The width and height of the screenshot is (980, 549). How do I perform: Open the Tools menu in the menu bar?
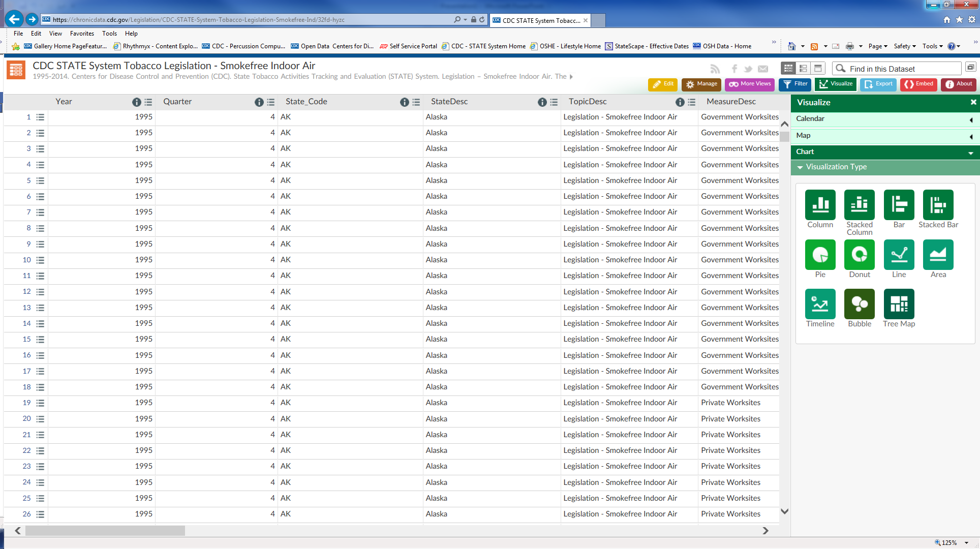pyautogui.click(x=109, y=34)
